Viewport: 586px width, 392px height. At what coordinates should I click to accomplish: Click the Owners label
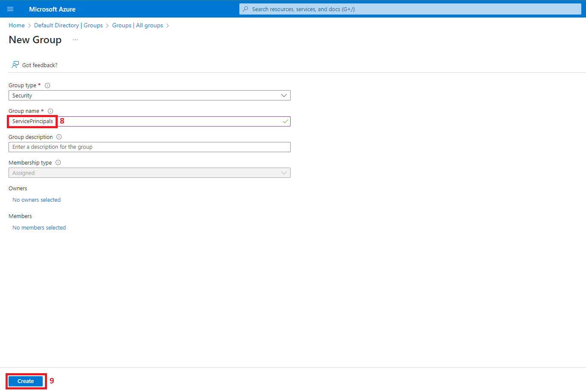click(x=18, y=189)
